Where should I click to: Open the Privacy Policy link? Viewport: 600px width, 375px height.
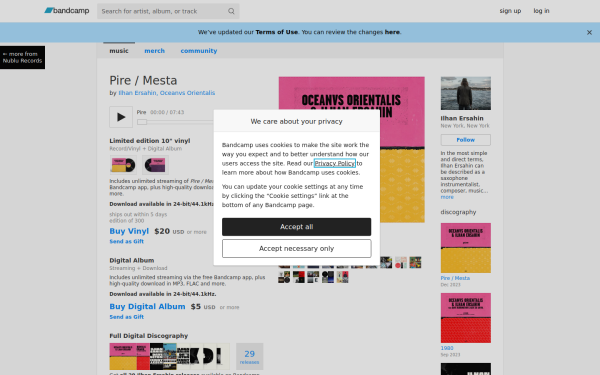click(x=335, y=163)
